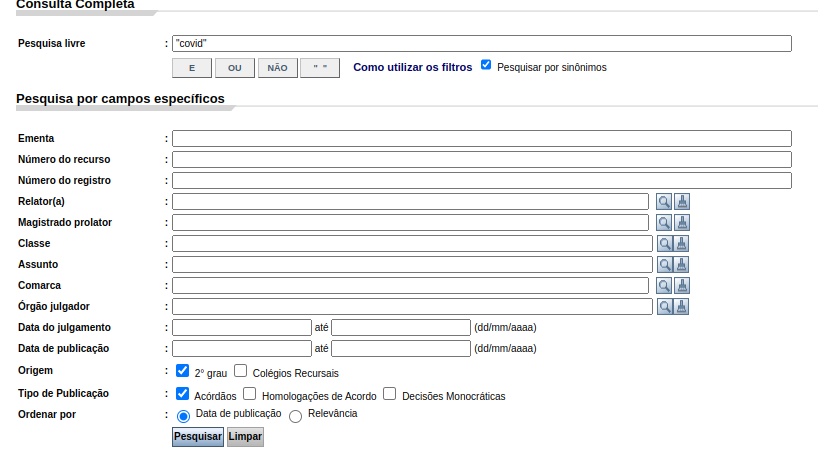The image size is (818, 459).
Task: Tick the Homologações de Acordo checkbox
Action: pos(250,394)
